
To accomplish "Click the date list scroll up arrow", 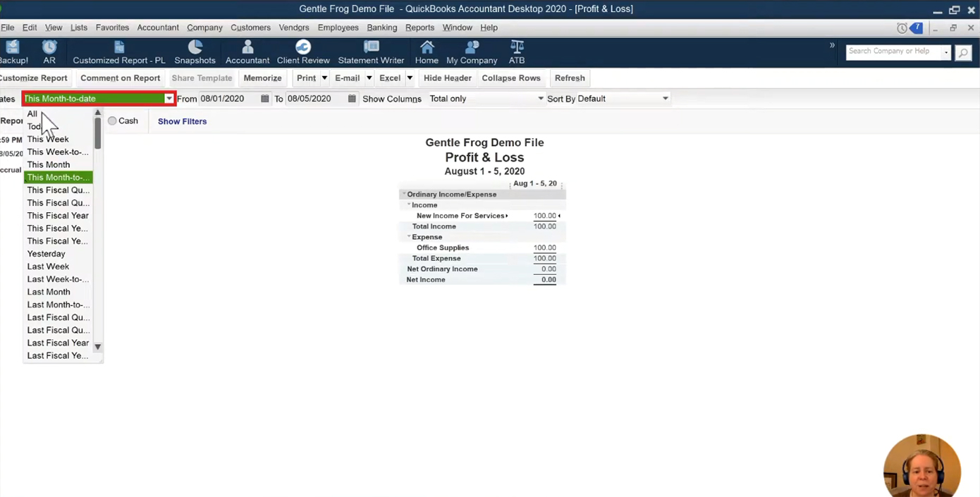I will pyautogui.click(x=98, y=113).
